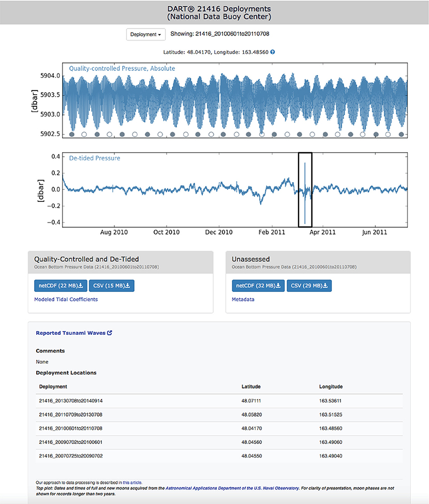Click latitude value 48.05820

pos(252,414)
